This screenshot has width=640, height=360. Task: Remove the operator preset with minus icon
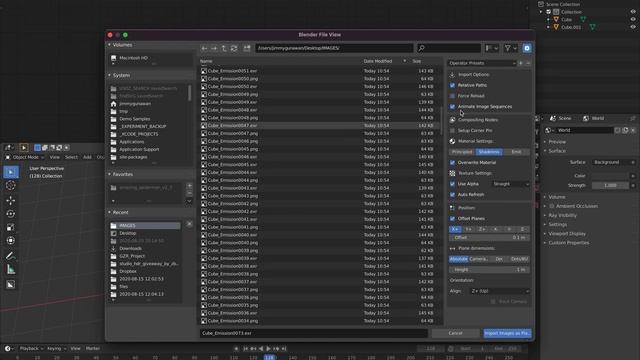click(x=528, y=63)
